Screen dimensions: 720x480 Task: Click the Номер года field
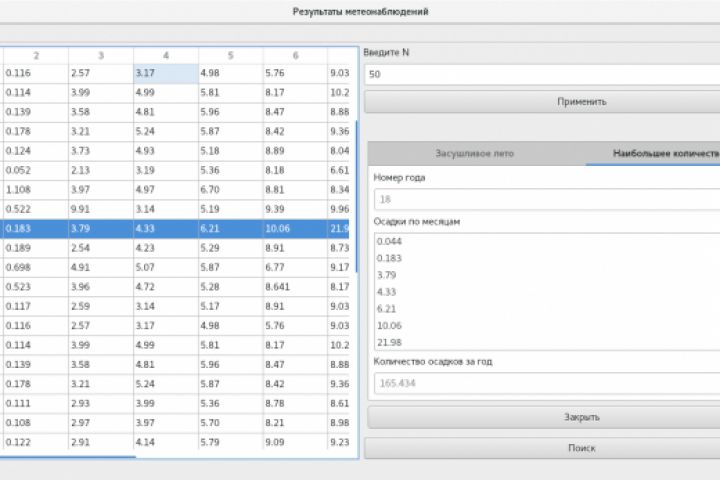tap(547, 199)
